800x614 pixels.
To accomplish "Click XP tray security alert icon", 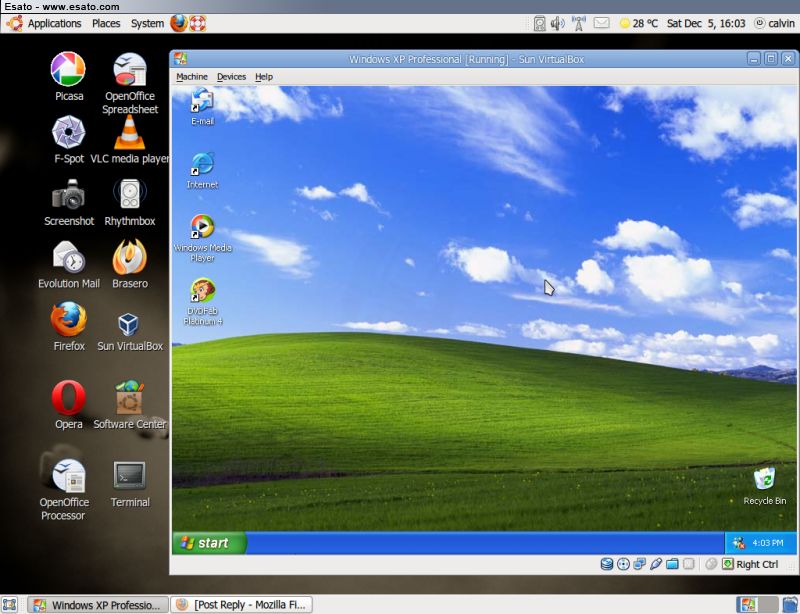I will pos(738,543).
